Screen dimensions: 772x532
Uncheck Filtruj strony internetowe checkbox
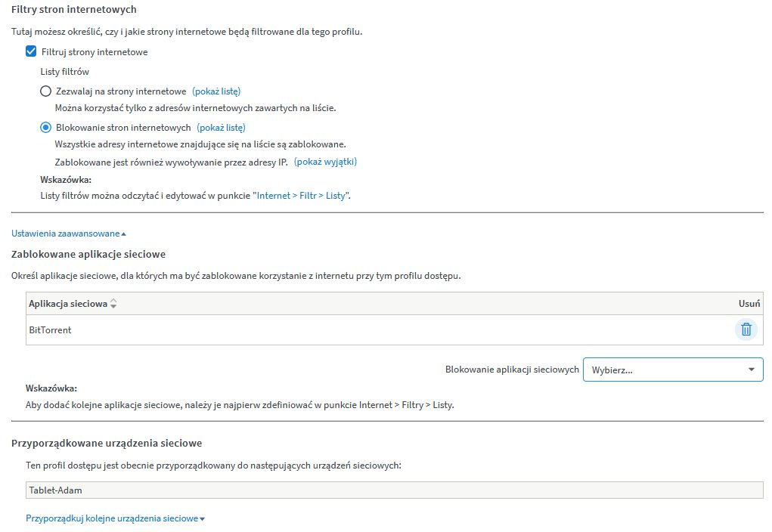point(31,52)
